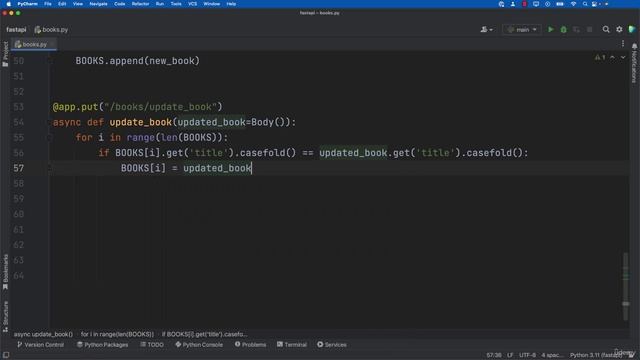
Task: Open the Structure tool window
Action: click(x=5, y=316)
